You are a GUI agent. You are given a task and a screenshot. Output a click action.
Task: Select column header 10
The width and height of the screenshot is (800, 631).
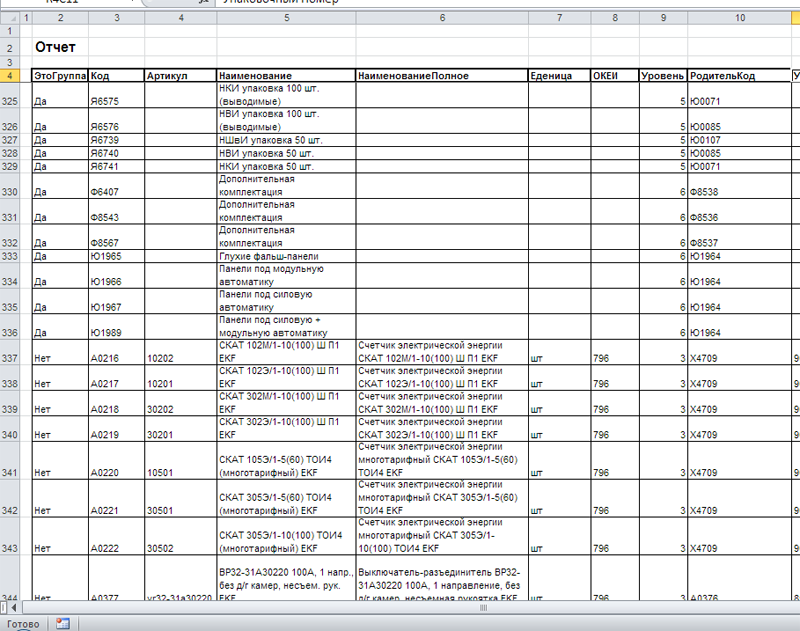pyautogui.click(x=740, y=18)
